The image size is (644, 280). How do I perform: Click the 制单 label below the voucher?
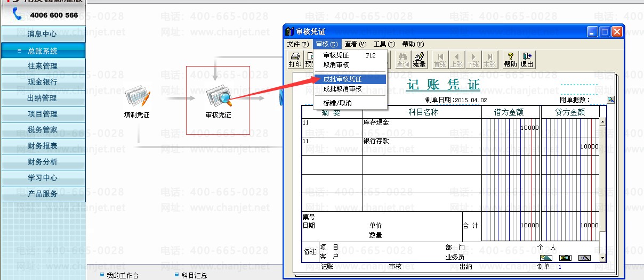[x=543, y=267]
